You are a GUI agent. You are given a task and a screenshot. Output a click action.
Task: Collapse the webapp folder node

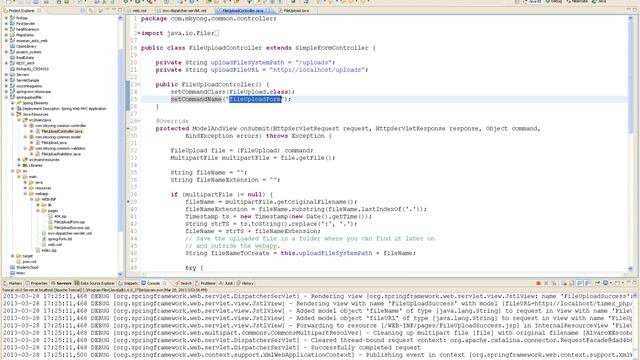click(25, 193)
